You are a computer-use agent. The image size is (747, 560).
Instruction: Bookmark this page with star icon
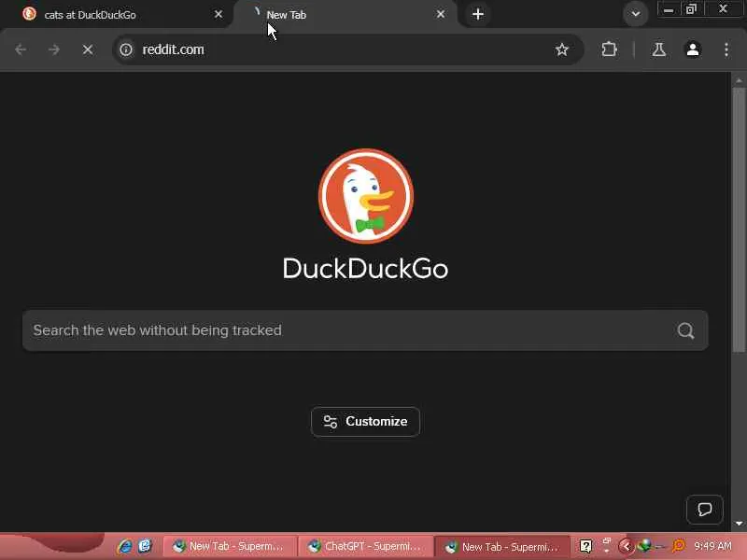coord(562,49)
